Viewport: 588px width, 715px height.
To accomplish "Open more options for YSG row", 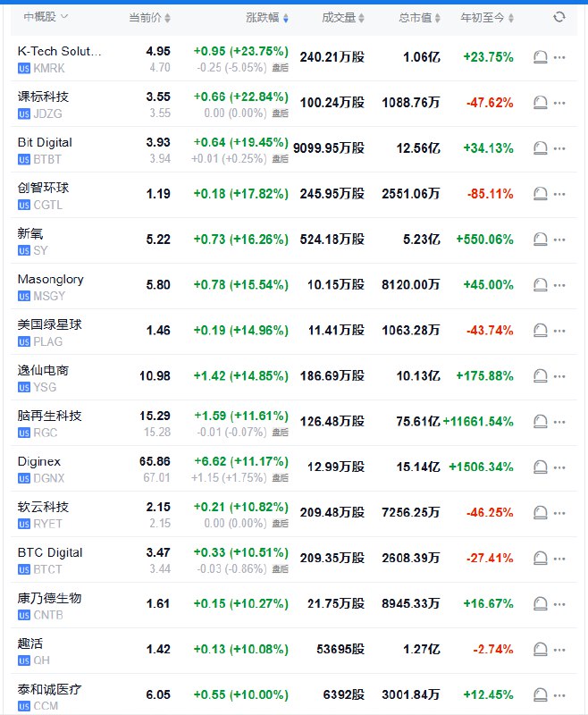I will (559, 376).
